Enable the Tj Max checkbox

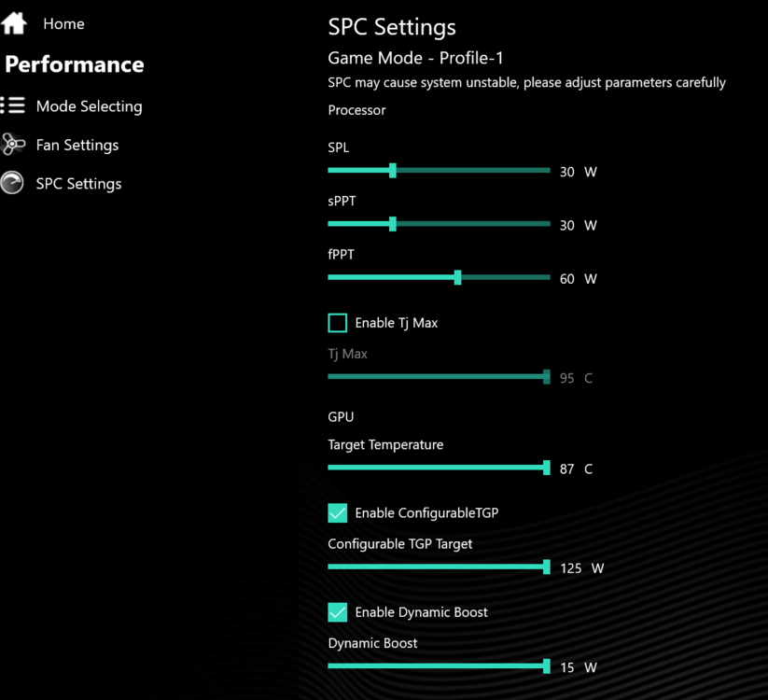tap(338, 323)
